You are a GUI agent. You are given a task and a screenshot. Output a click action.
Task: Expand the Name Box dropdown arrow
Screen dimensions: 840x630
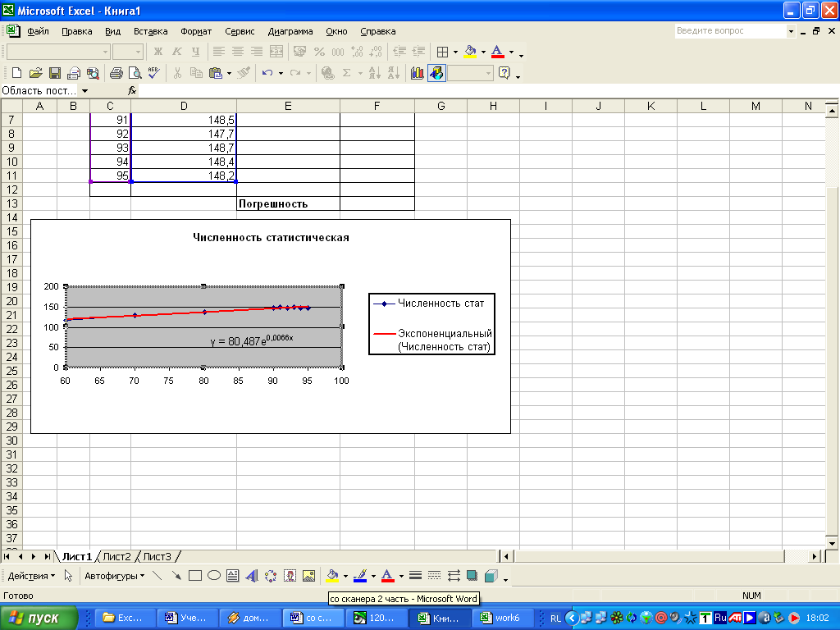click(84, 91)
